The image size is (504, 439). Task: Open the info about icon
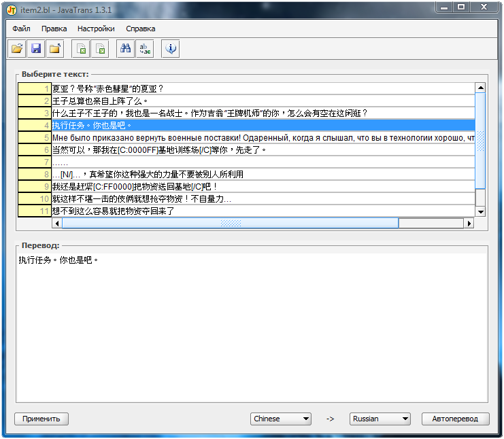171,48
